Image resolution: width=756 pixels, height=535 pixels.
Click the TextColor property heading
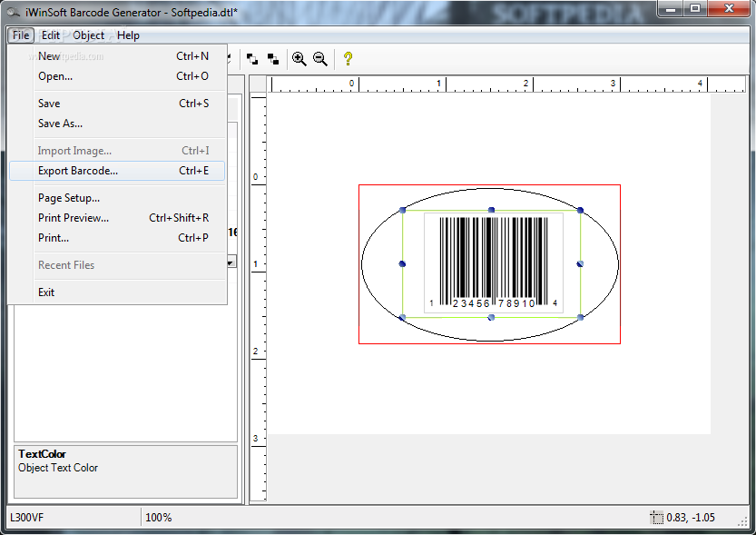(42, 454)
